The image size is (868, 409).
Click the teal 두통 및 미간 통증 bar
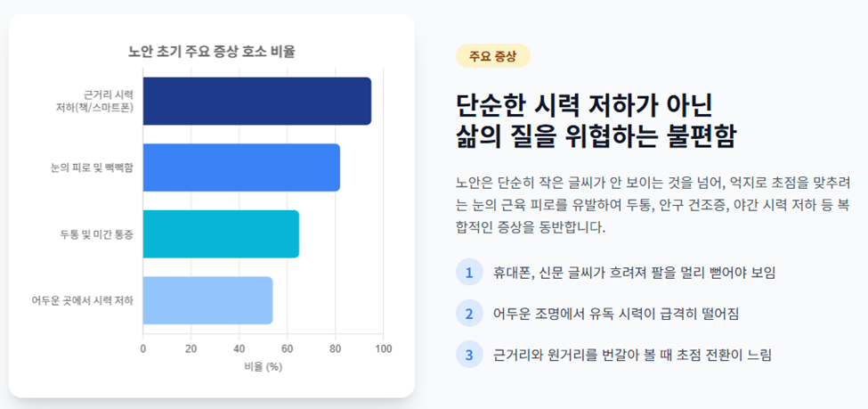[221, 233]
